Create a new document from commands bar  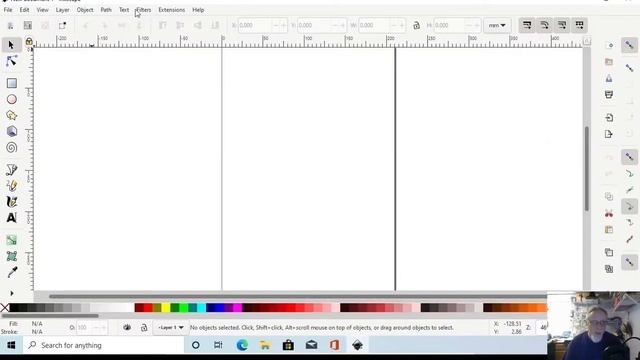pos(609,45)
